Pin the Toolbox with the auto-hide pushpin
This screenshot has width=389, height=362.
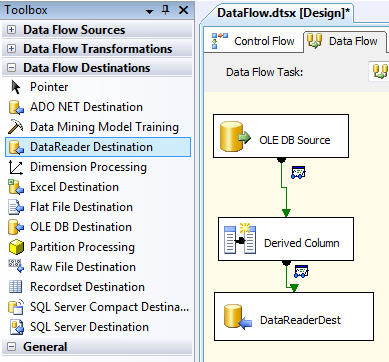tap(165, 10)
